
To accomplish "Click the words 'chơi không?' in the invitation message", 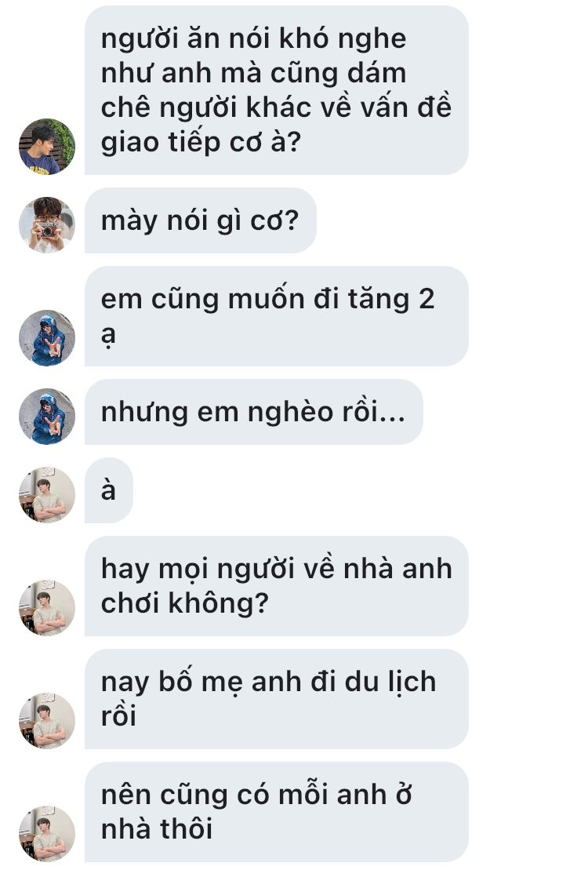I will (185, 603).
